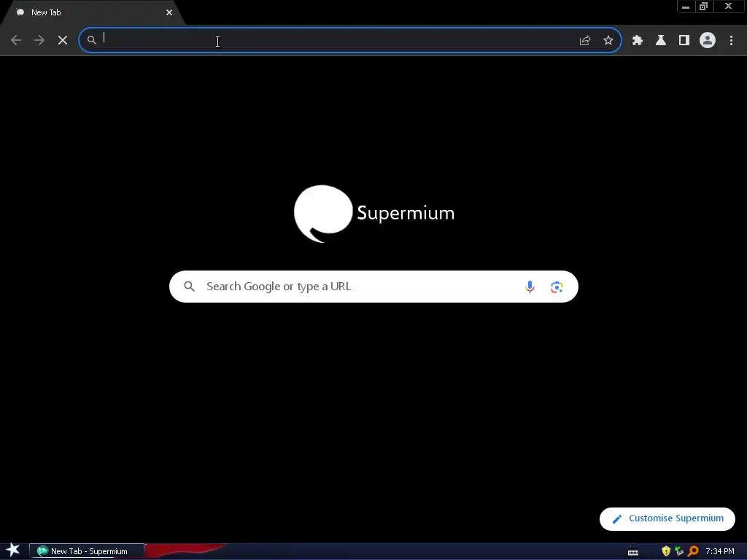Image resolution: width=747 pixels, height=560 pixels.
Task: Open the yellow security shield tray icon
Action: (x=666, y=551)
